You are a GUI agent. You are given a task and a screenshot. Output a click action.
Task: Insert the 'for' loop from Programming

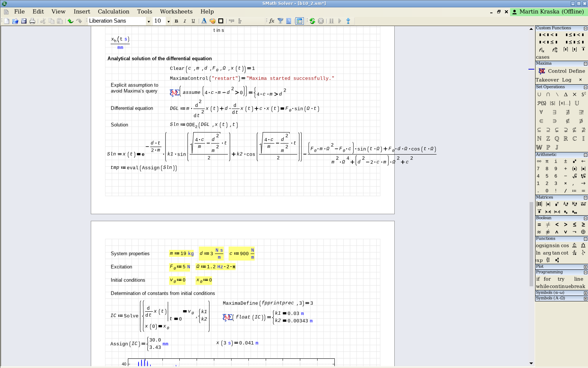(547, 279)
